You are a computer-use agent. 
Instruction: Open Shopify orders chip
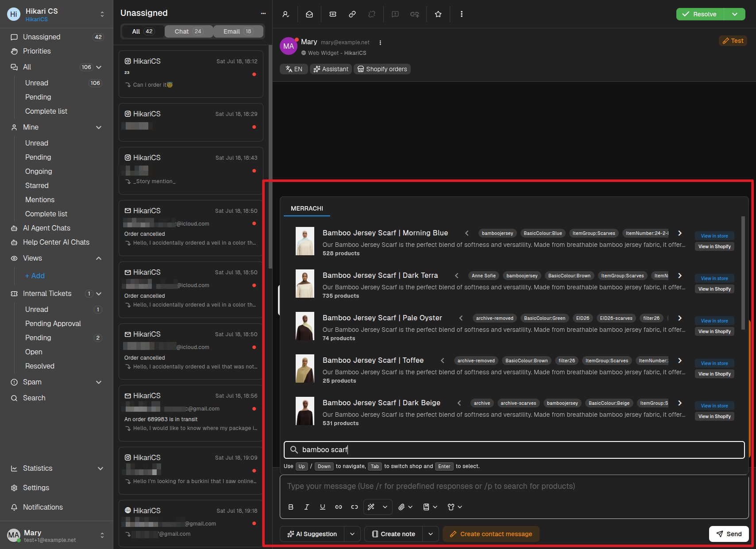click(382, 69)
